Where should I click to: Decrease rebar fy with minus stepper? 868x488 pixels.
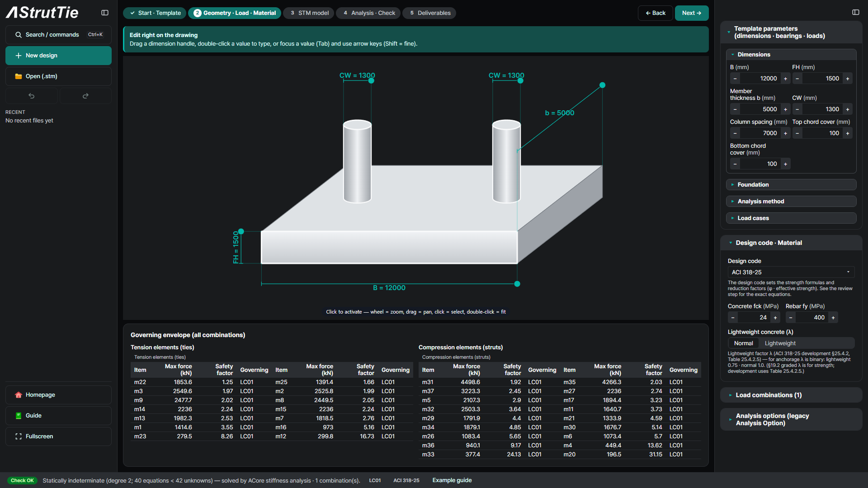791,318
